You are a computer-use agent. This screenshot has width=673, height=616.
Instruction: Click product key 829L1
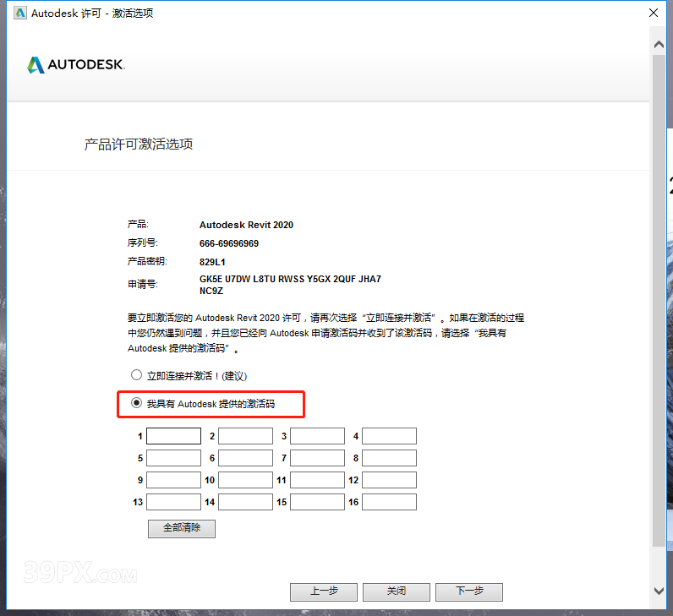tap(212, 262)
